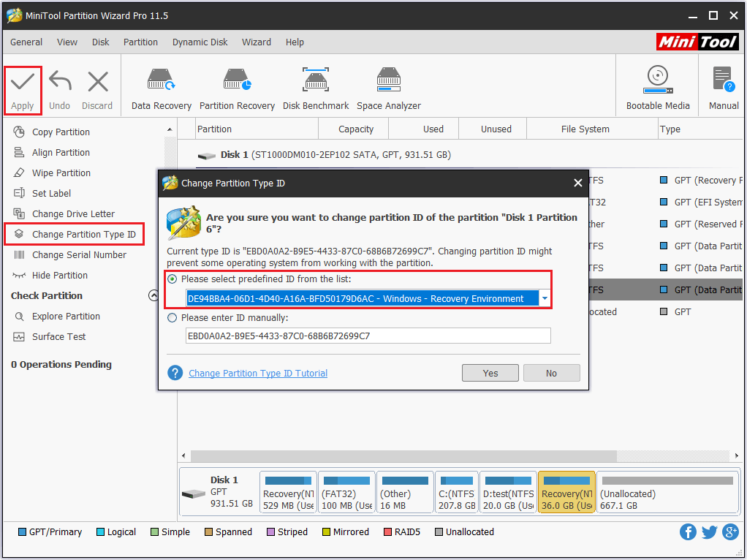
Task: Open the Space Analyzer
Action: pyautogui.click(x=389, y=90)
